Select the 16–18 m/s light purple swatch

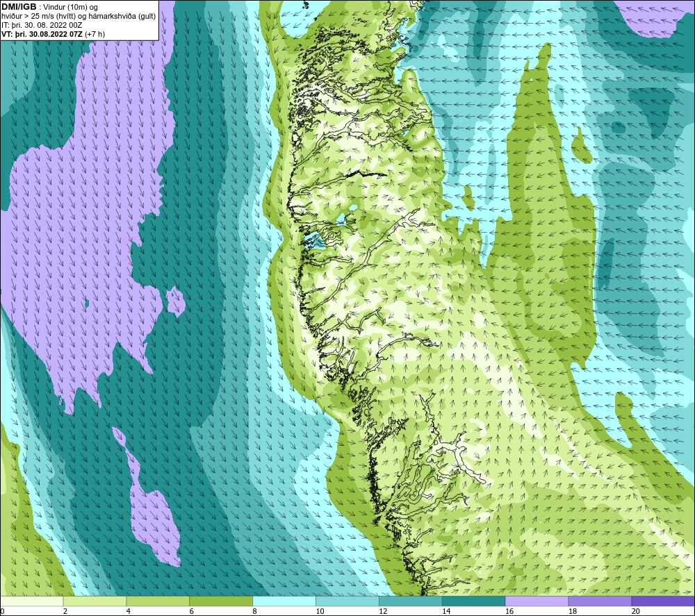pos(537,601)
